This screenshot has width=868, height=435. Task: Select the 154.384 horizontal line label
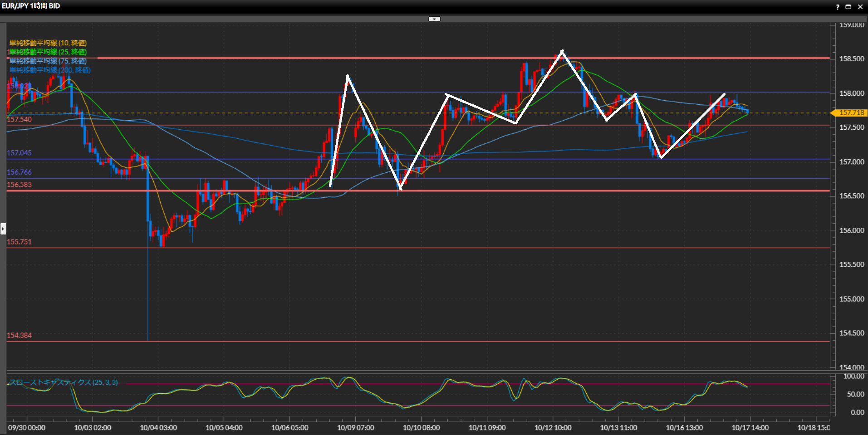pyautogui.click(x=20, y=336)
